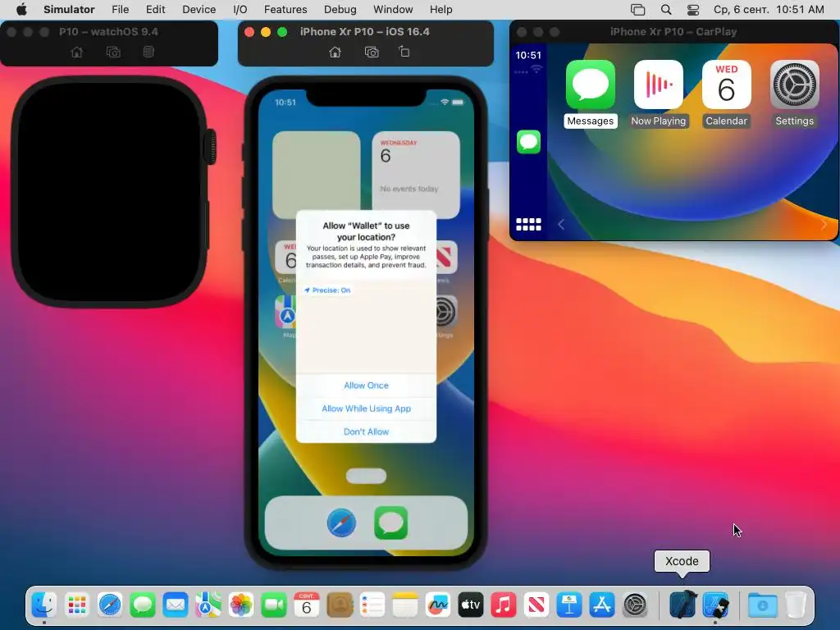Open Features menu
This screenshot has width=840, height=630.
[x=285, y=10]
